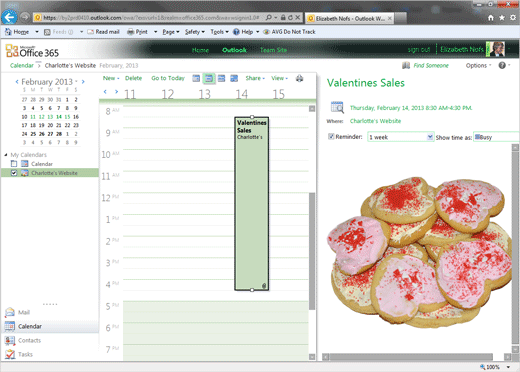Switch to month view icon

pos(234,78)
